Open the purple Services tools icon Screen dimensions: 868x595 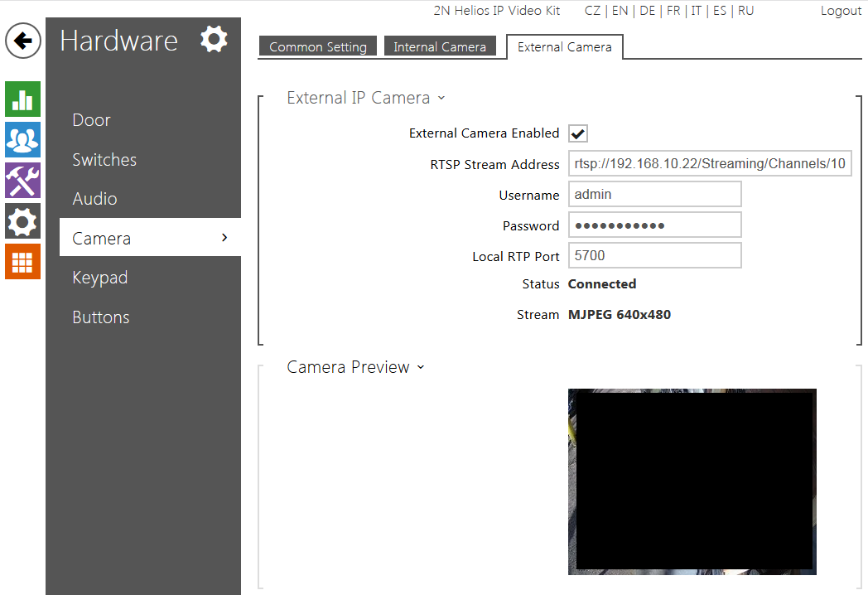pos(22,180)
